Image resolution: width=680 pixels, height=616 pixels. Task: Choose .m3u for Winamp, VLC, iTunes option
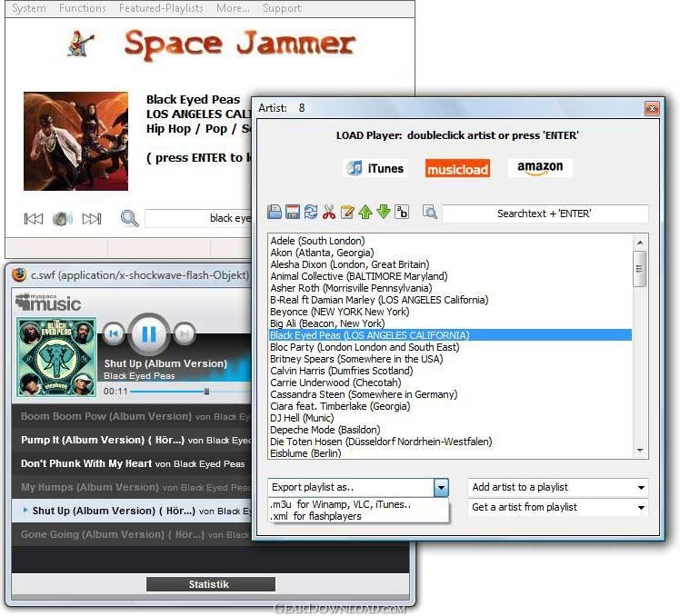(x=358, y=504)
